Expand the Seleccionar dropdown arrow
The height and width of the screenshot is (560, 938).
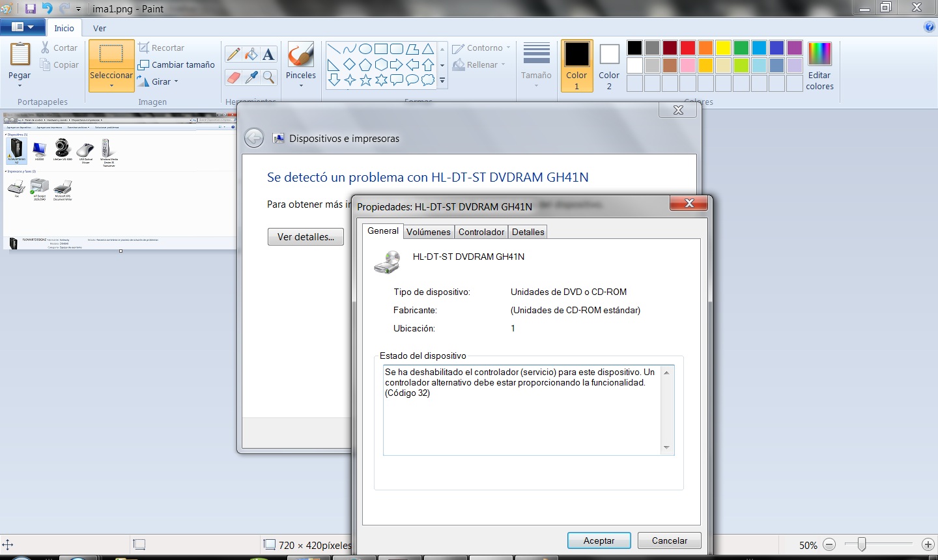tap(111, 86)
